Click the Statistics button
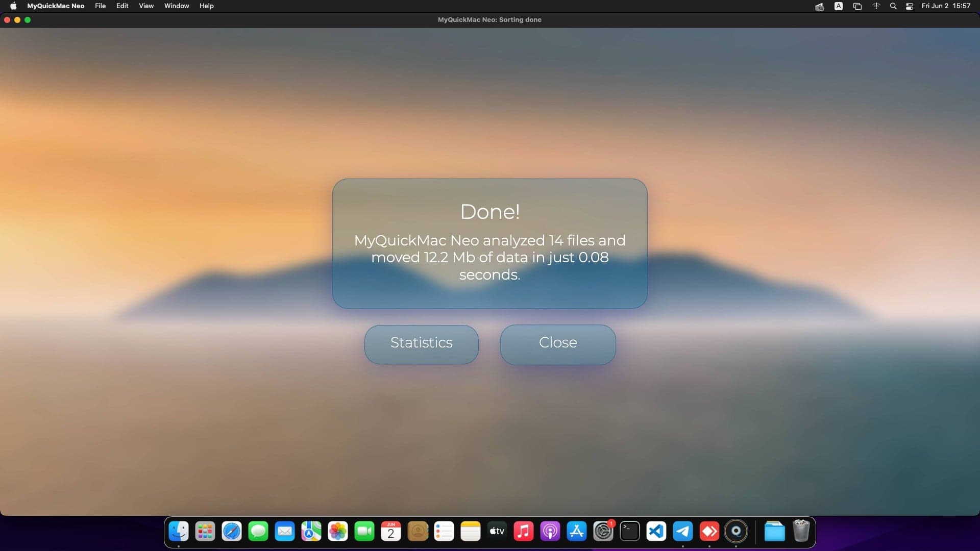 coord(421,344)
